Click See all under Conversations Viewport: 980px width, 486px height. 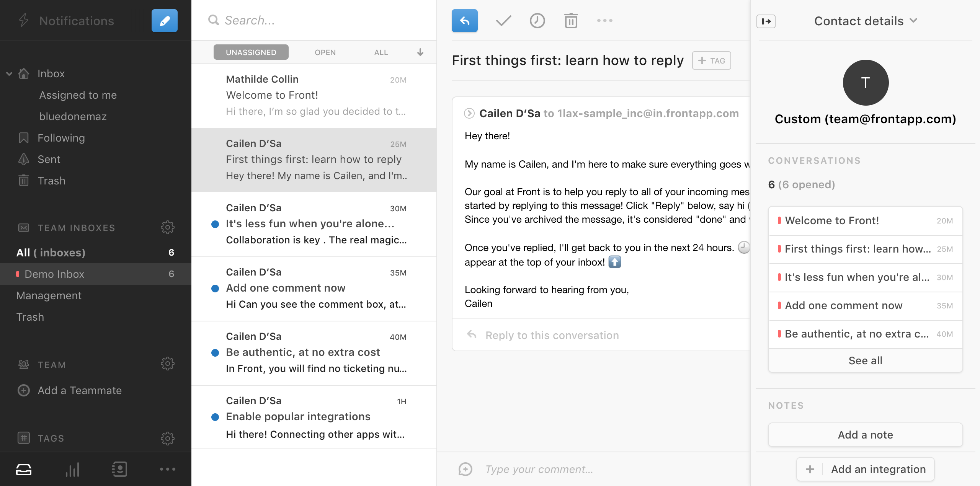coord(865,360)
